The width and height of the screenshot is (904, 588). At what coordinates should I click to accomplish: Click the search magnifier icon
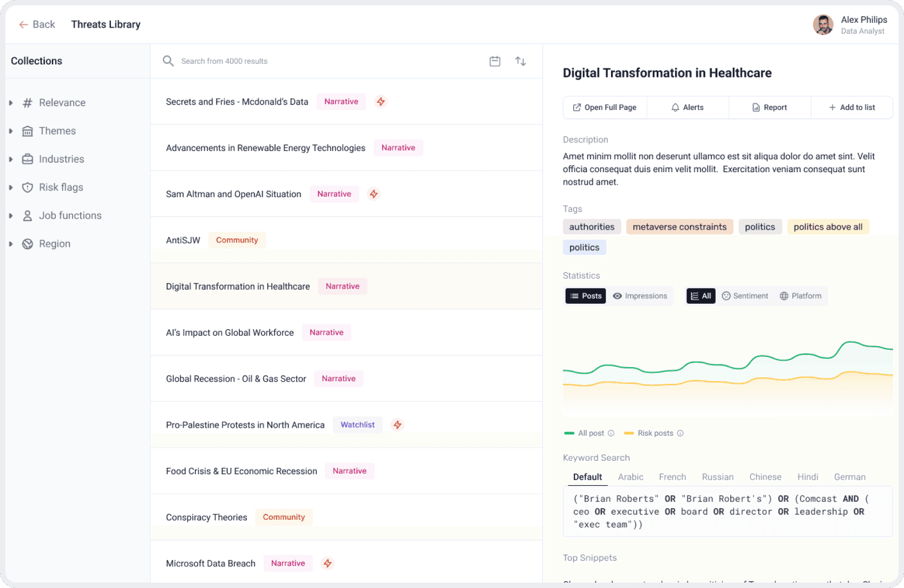tap(168, 61)
